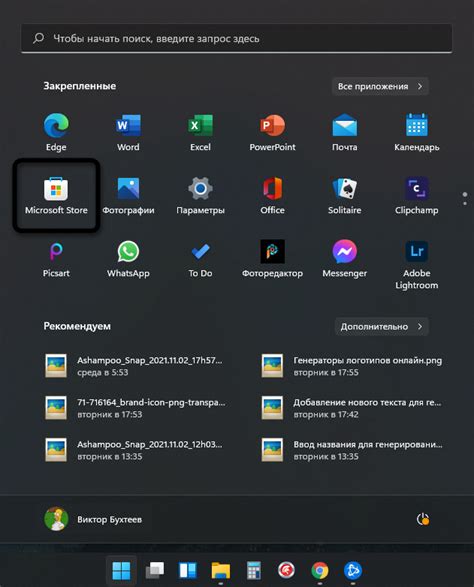The height and width of the screenshot is (587, 474).
Task: Open Генераторы логотипов онлайн.png file
Action: coord(352,366)
